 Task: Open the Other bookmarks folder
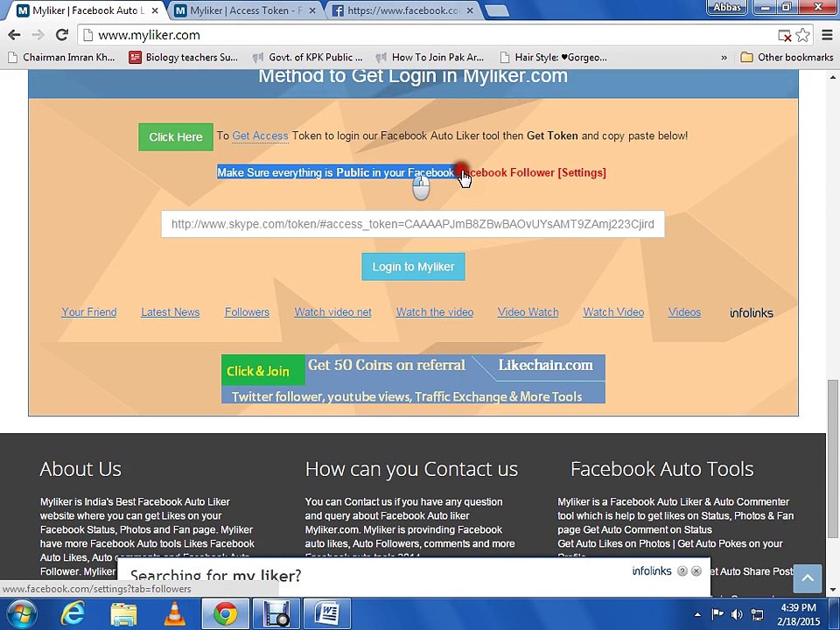point(787,58)
